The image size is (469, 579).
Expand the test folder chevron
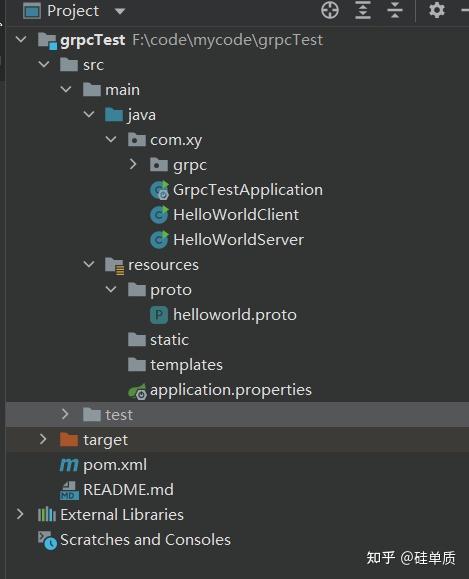click(65, 414)
